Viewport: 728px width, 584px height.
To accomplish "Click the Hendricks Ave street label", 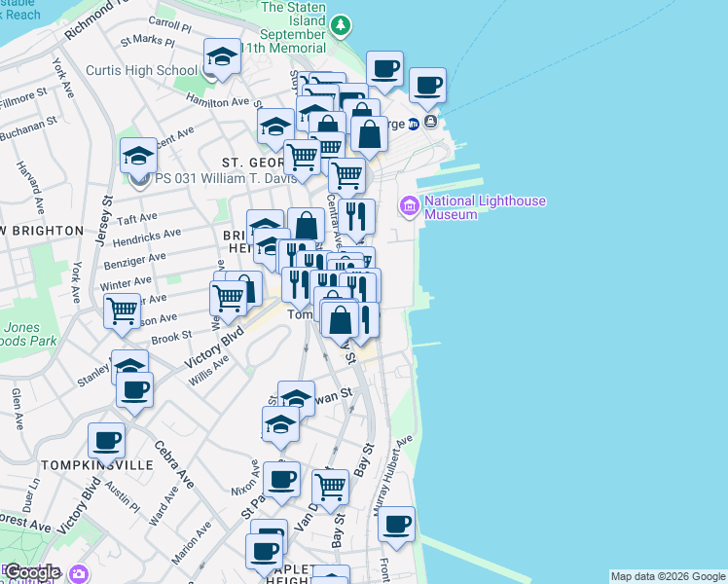I will (147, 237).
